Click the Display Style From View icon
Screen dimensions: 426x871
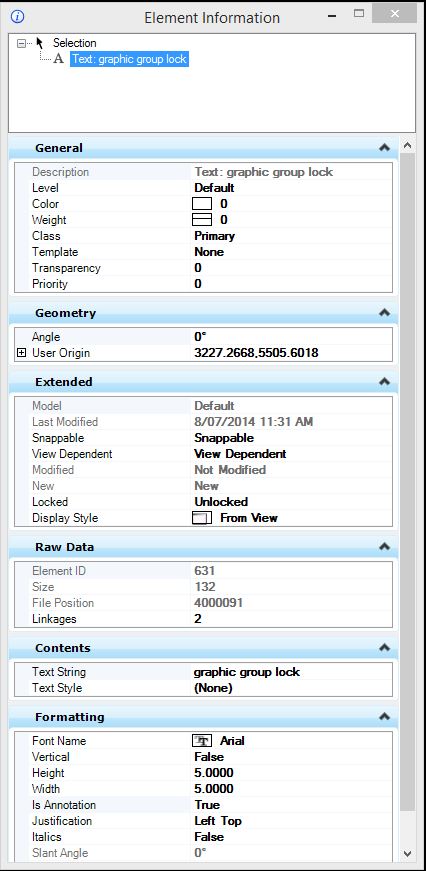tap(202, 518)
